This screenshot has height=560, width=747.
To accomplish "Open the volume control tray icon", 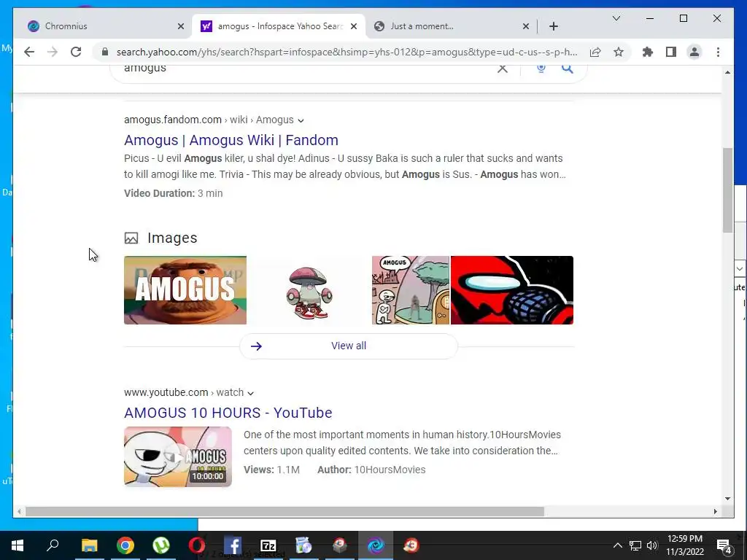I will 652,545.
